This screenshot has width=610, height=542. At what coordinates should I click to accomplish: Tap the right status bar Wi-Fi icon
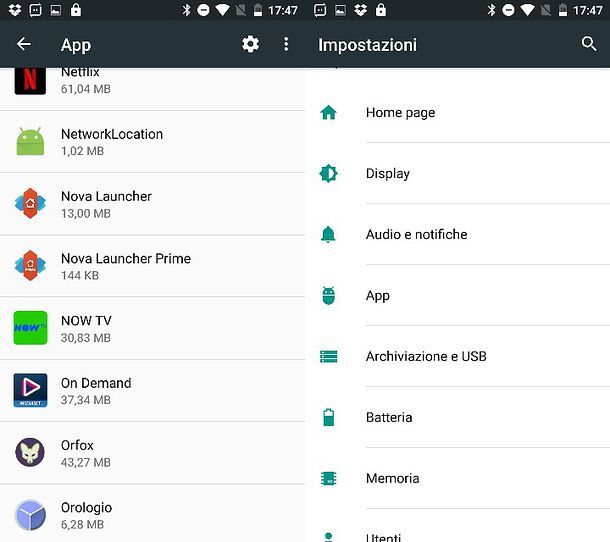click(527, 10)
